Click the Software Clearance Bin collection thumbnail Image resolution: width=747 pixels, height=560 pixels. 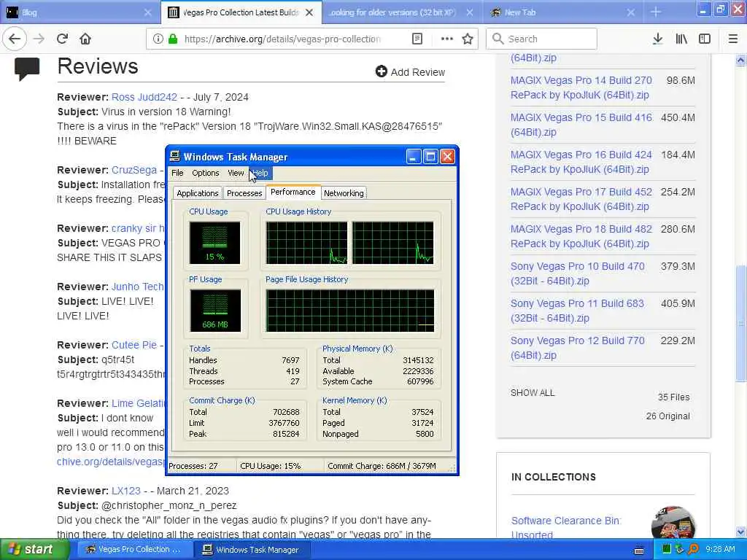pyautogui.click(x=673, y=524)
